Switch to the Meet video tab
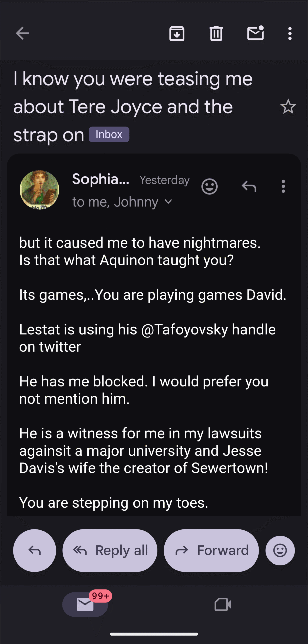This screenshot has height=644, width=308. tap(223, 604)
